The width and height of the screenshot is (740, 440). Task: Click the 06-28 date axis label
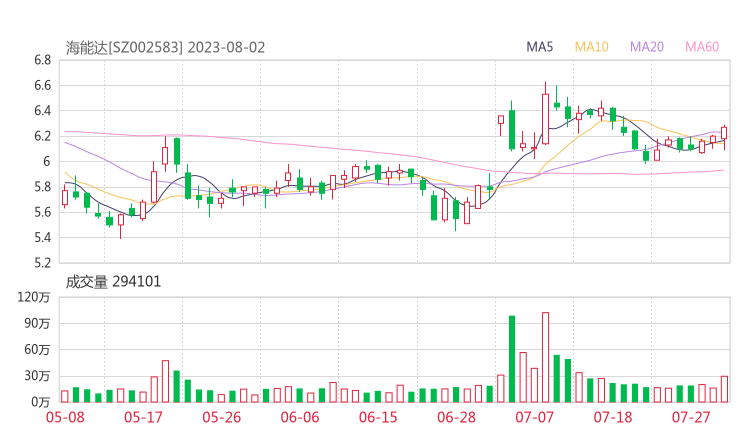click(x=457, y=417)
